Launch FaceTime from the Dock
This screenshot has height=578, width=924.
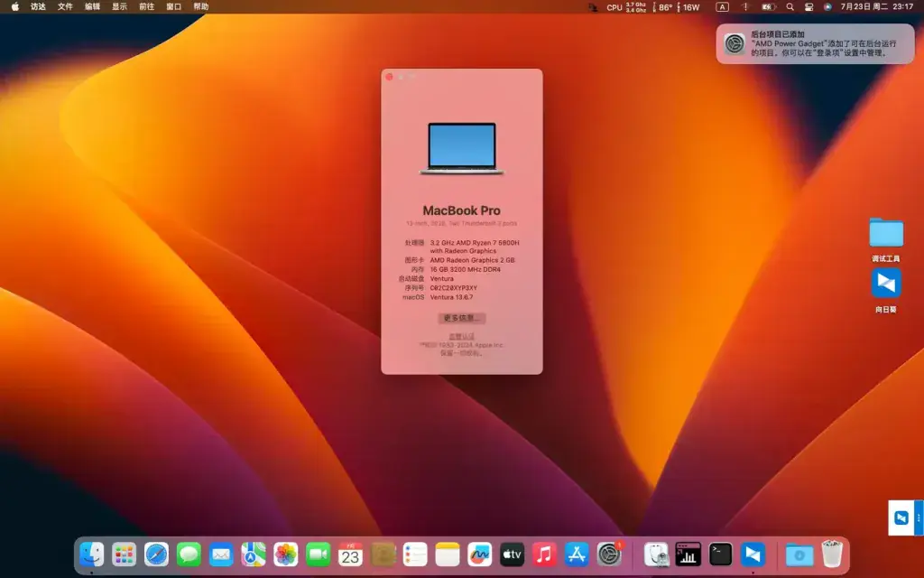point(319,555)
